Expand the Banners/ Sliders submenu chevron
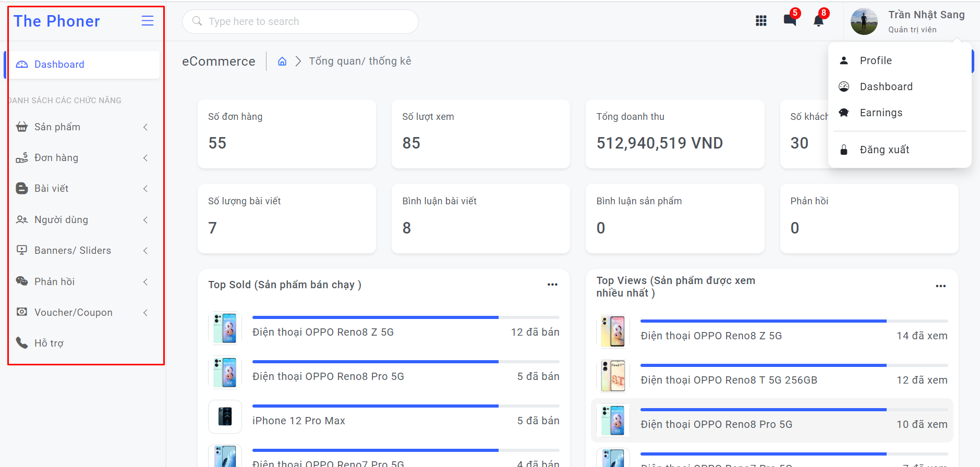 [x=146, y=251]
